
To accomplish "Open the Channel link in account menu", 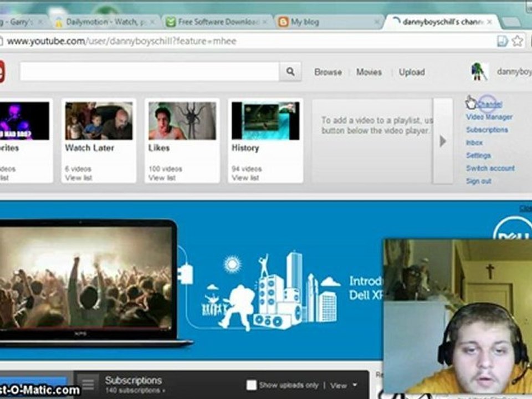I will tap(489, 104).
